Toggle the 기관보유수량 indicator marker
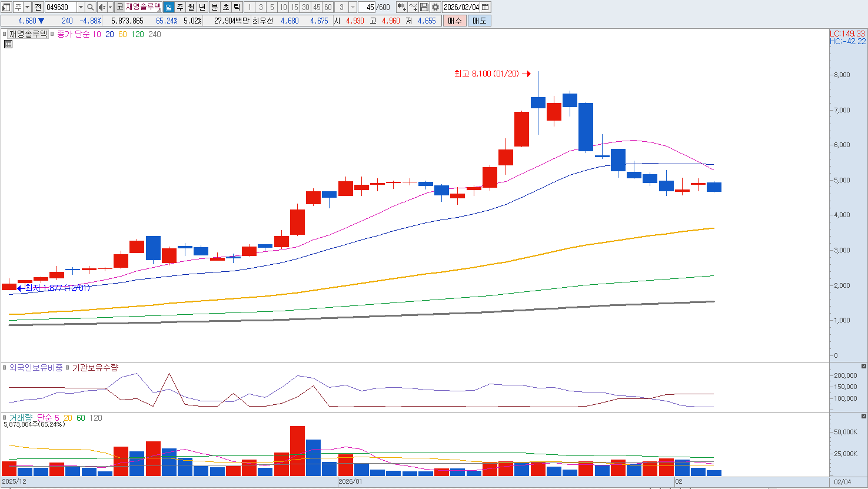Image resolution: width=868 pixels, height=489 pixels. click(x=68, y=368)
